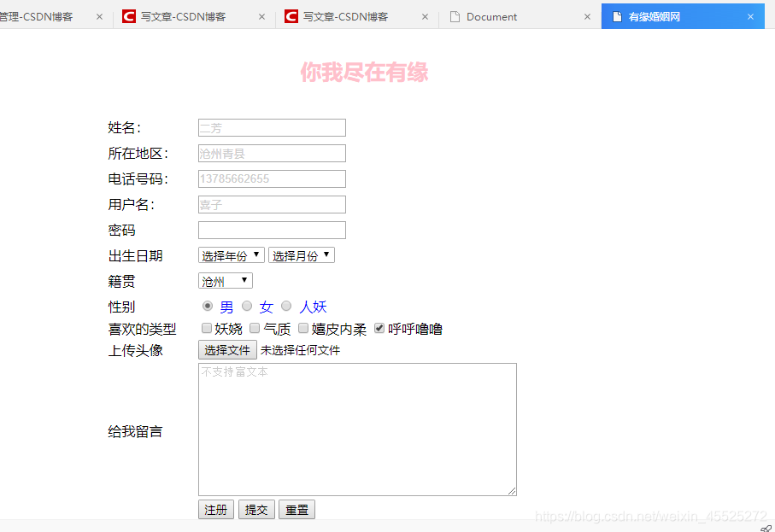Click the 提交 button

tap(256, 509)
